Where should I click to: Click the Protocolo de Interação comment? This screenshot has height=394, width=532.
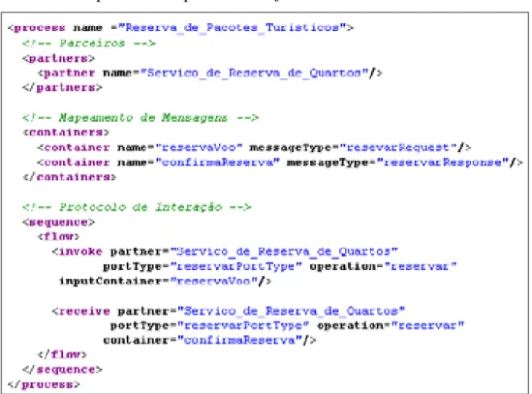[137, 207]
